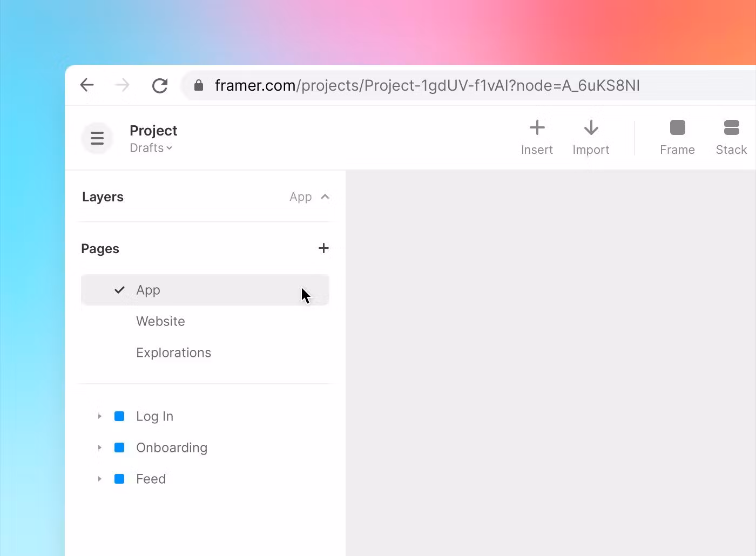Add a new page with plus icon

pos(323,248)
